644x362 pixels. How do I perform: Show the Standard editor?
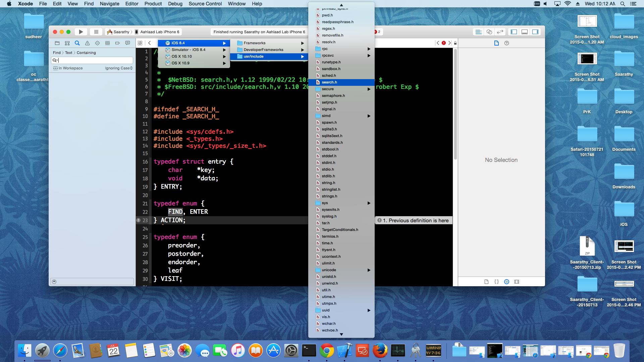click(479, 32)
